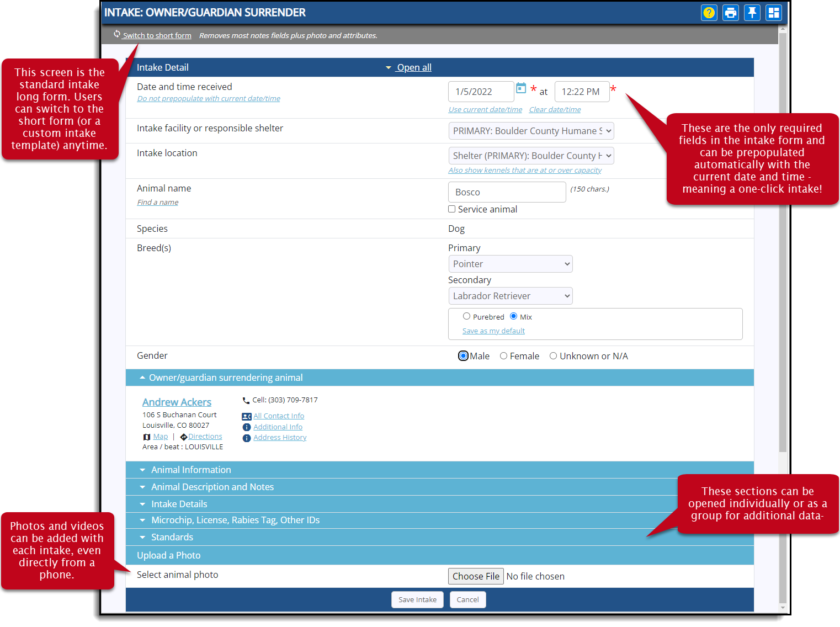The width and height of the screenshot is (840, 627).
Task: Click the dashboard layout icon in header
Action: [774, 13]
